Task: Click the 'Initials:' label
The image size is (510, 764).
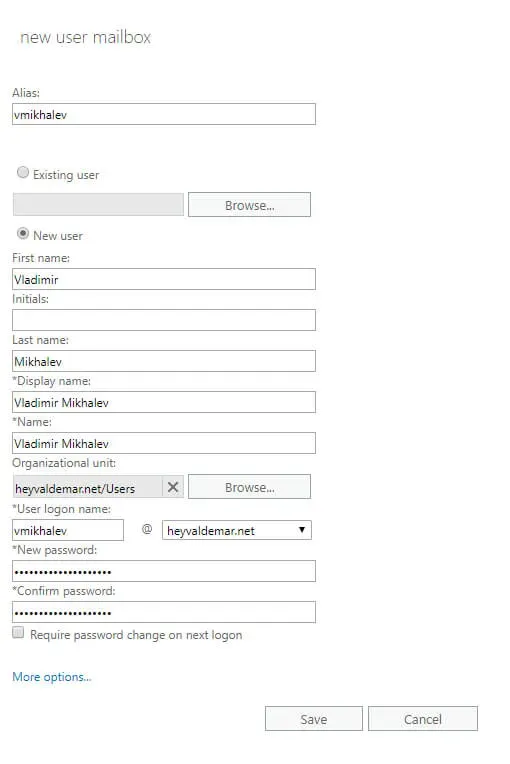Action: click(x=30, y=299)
